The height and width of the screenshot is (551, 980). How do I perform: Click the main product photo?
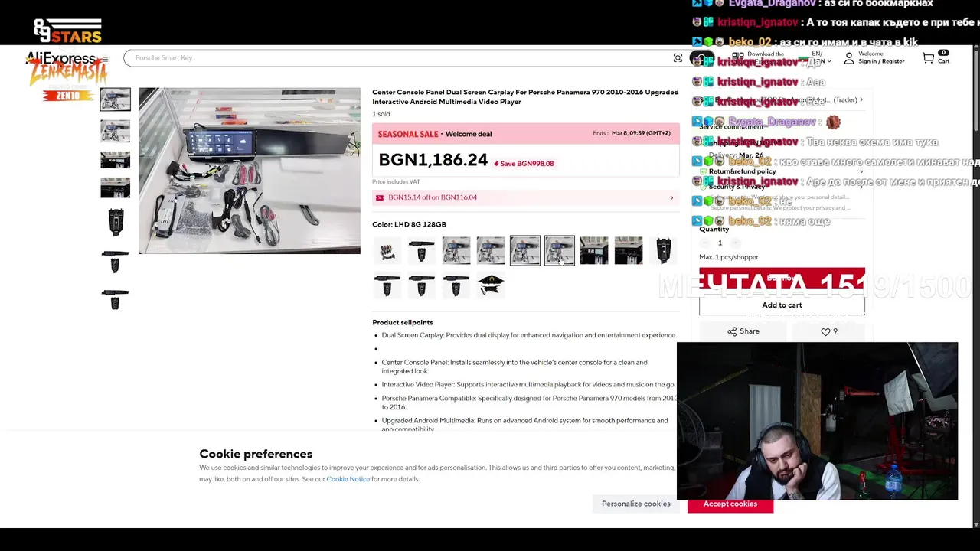(x=249, y=171)
